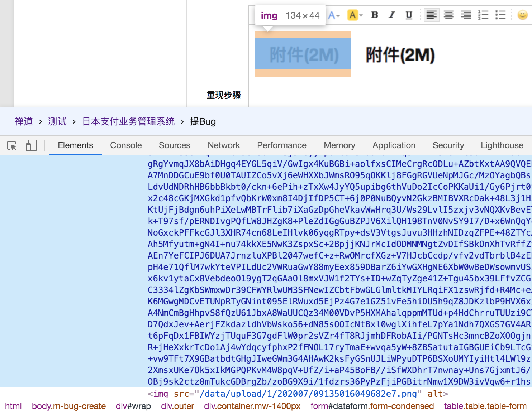This screenshot has height=414, width=532.
Task: Open the Network tab
Action: coord(224,145)
